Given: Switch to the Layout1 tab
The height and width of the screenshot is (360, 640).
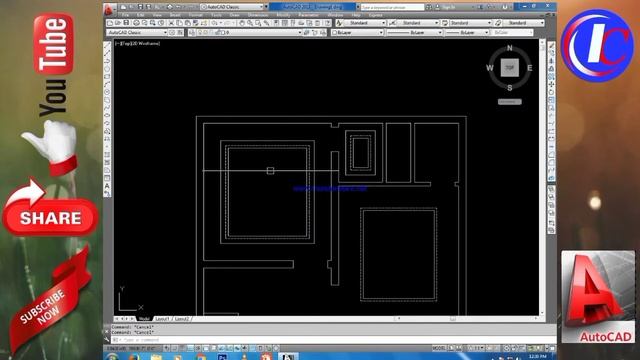Looking at the screenshot, I should [x=162, y=319].
